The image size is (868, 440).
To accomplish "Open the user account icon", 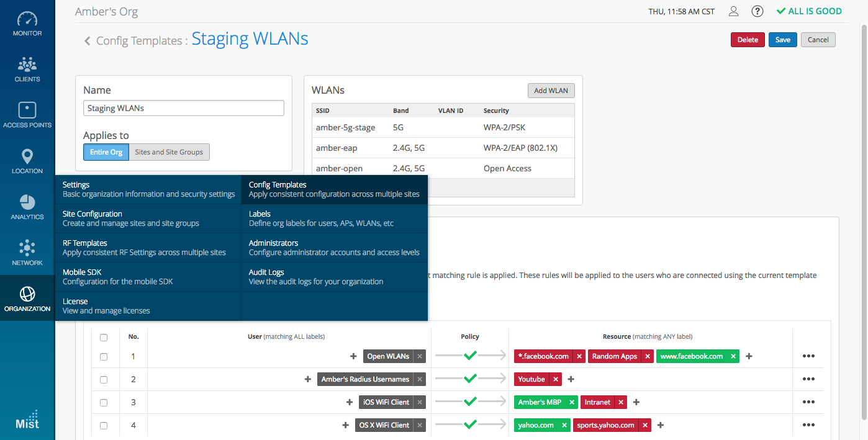I will coord(733,11).
